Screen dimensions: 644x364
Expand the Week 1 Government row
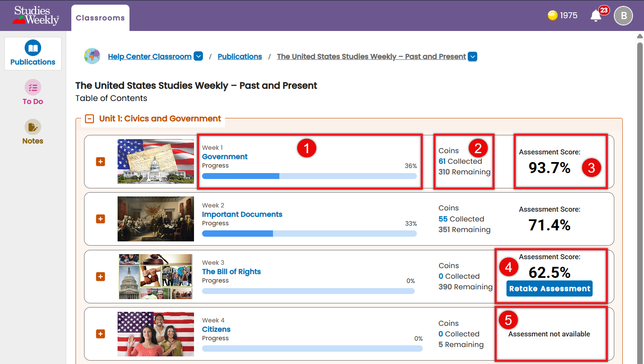(101, 162)
